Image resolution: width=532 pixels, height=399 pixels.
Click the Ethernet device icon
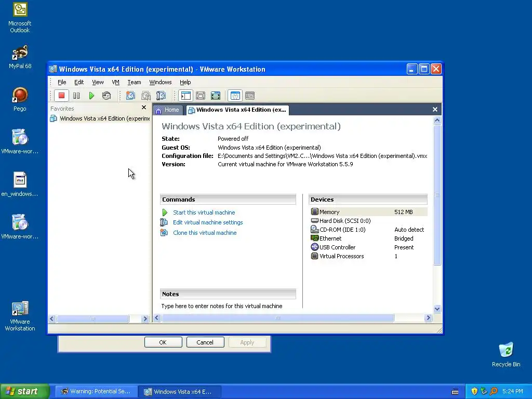(x=314, y=238)
